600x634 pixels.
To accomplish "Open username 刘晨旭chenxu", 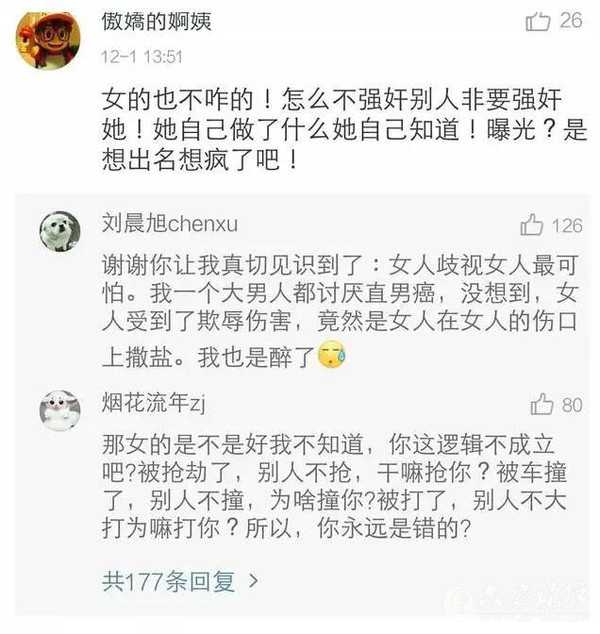I will pos(170,223).
